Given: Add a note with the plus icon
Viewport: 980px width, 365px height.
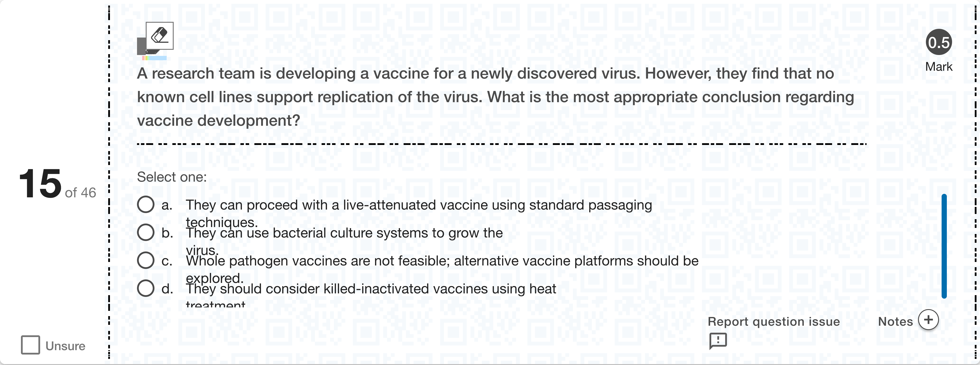Looking at the screenshot, I should (x=928, y=320).
